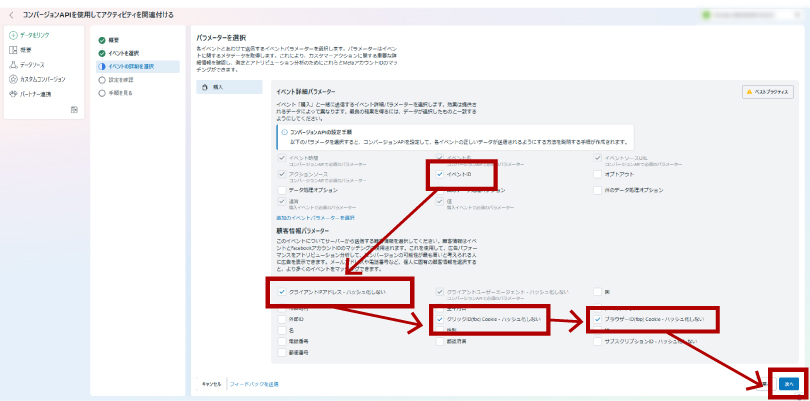The width and height of the screenshot is (810, 401).
Task: Enable the 名 checkbox
Action: tap(282, 330)
